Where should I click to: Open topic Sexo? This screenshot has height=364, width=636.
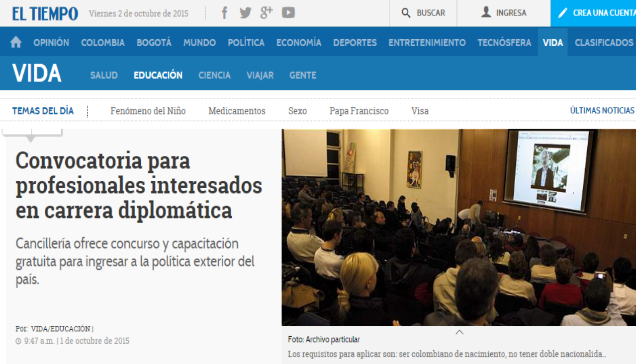pyautogui.click(x=297, y=111)
